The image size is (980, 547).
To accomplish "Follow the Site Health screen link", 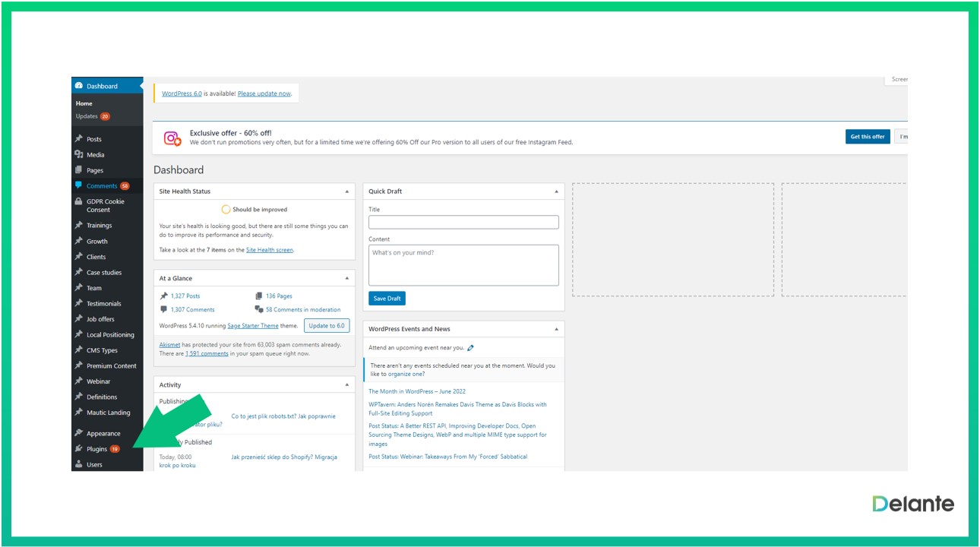I will (269, 250).
